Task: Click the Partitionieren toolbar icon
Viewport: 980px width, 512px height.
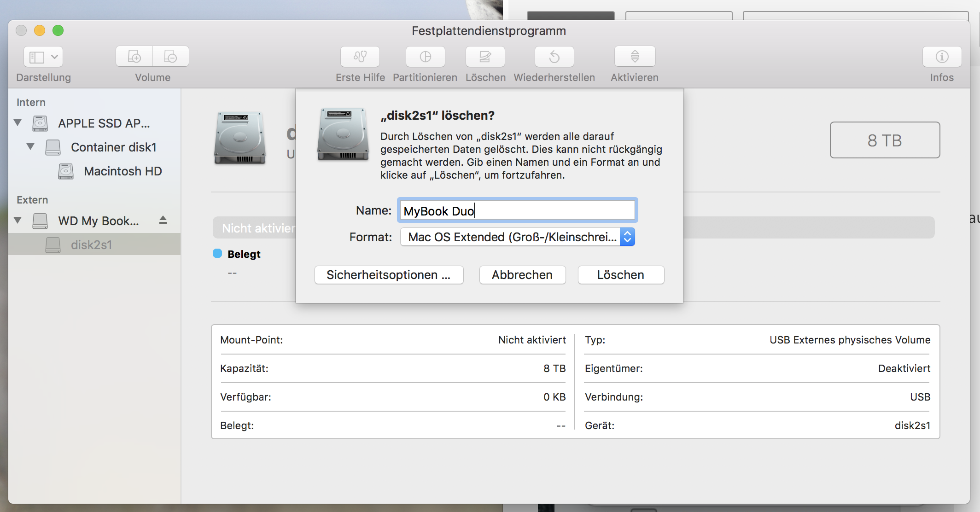Action: (425, 57)
